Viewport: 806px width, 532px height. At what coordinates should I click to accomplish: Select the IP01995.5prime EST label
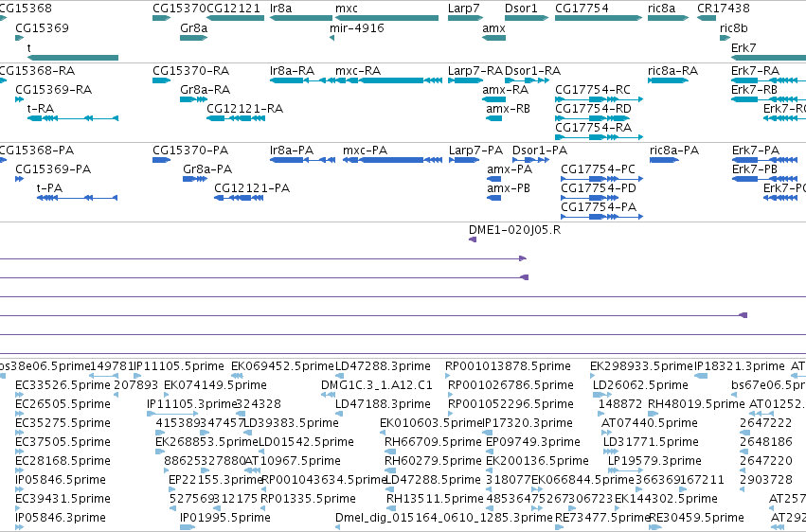pyautogui.click(x=225, y=518)
